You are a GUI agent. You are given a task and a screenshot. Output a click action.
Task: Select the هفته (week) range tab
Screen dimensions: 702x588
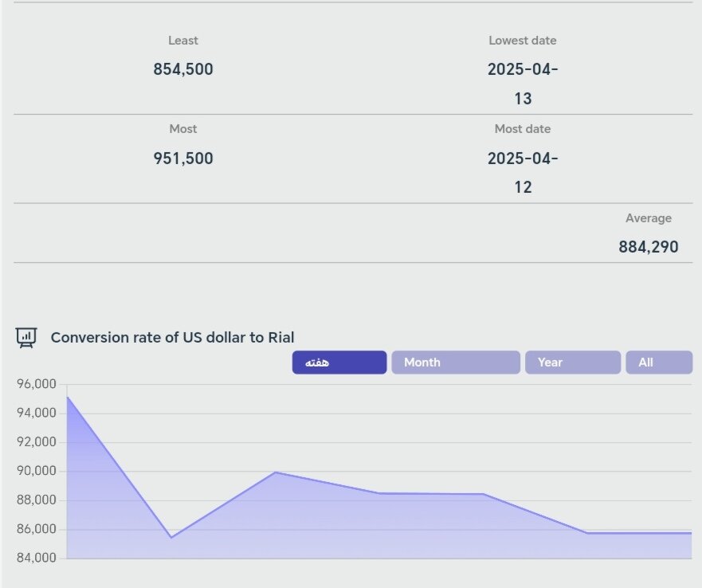339,363
